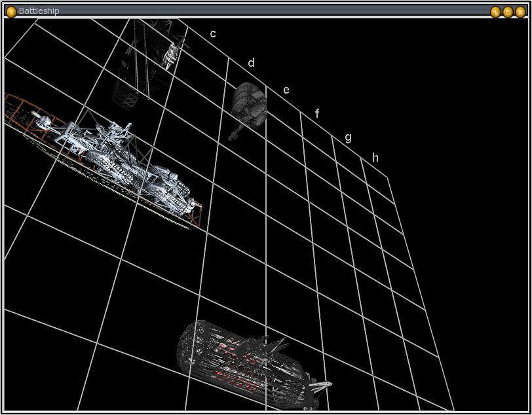Select column label "g"
The width and height of the screenshot is (532, 415).
(x=348, y=138)
